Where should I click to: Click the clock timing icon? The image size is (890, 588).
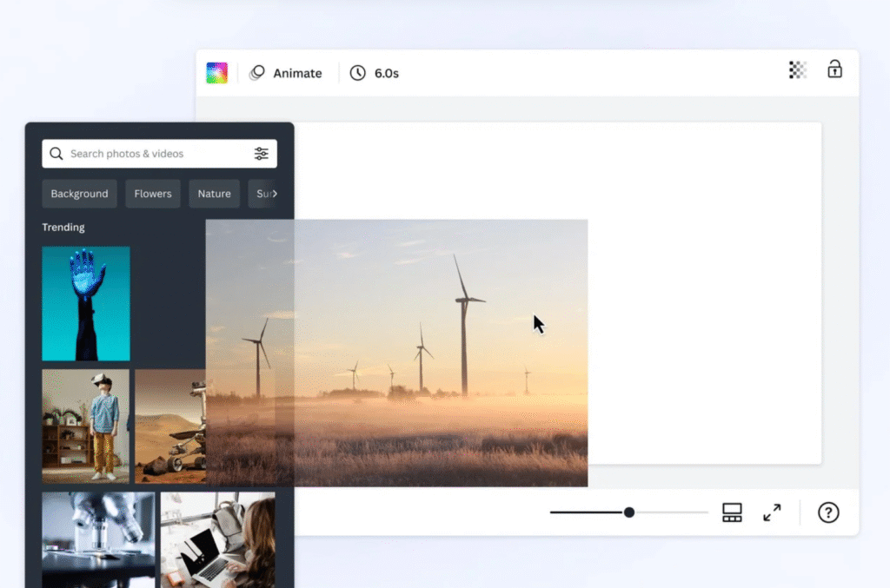(x=357, y=73)
